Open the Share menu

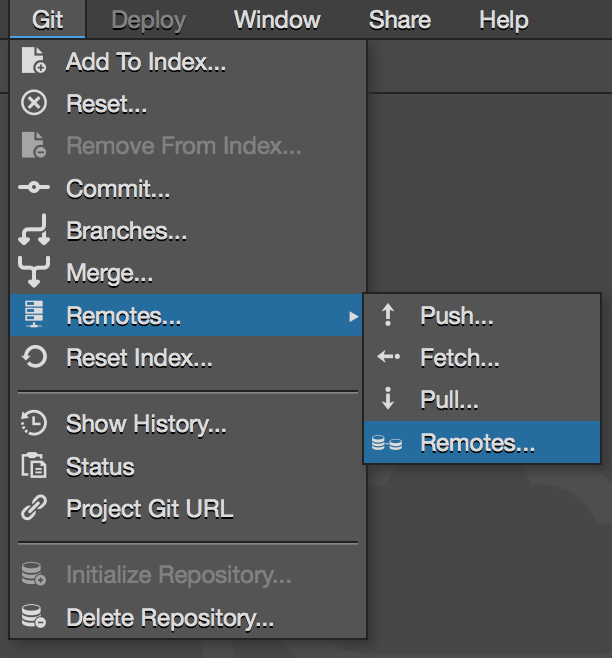400,20
